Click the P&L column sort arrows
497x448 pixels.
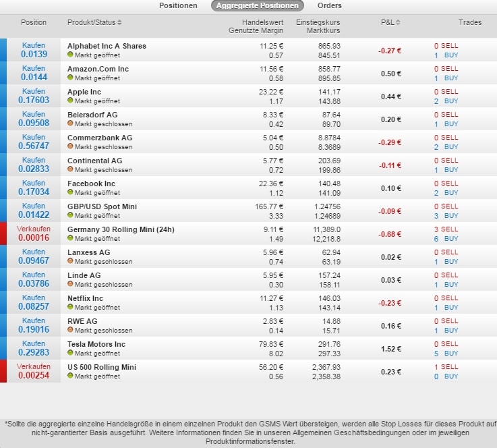[x=397, y=22]
